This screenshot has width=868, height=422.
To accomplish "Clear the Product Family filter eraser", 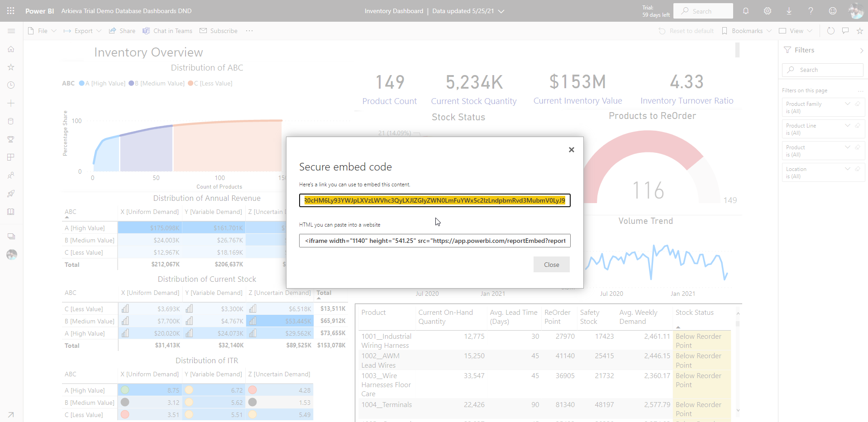I will point(858,104).
